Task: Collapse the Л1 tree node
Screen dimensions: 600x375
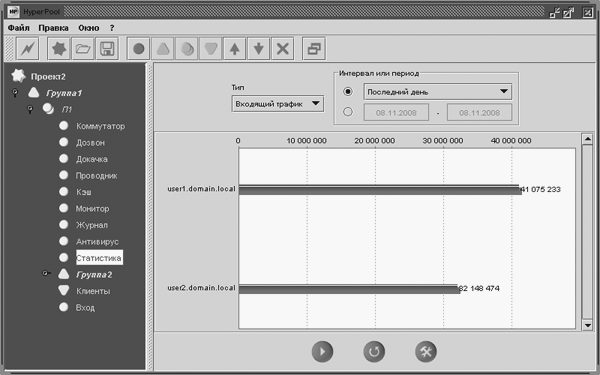Action: pyautogui.click(x=30, y=109)
